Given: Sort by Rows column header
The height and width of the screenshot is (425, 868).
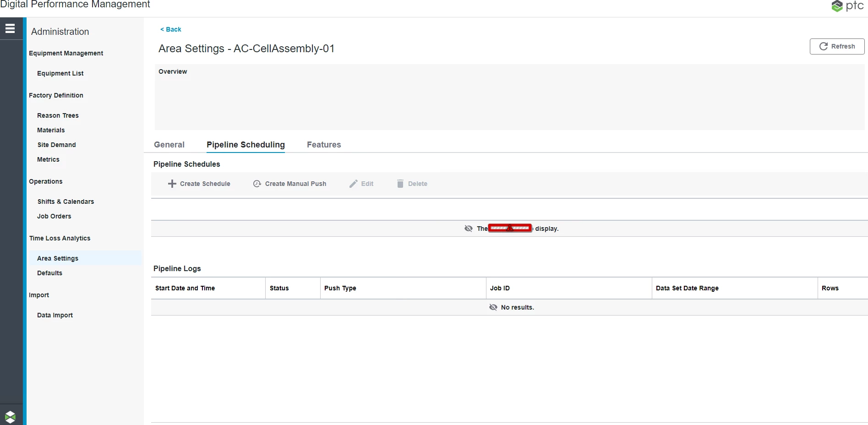Looking at the screenshot, I should pos(843,288).
